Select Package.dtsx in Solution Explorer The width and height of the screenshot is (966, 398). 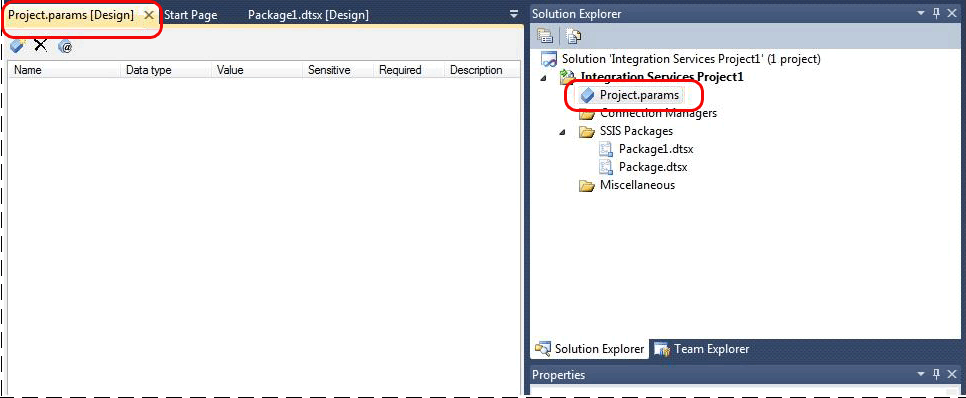click(x=653, y=167)
